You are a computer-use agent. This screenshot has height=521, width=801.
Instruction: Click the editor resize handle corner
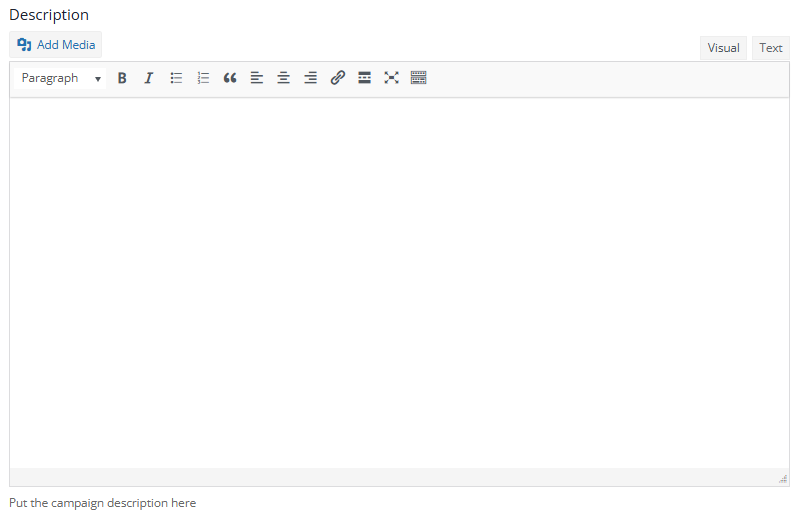point(783,479)
